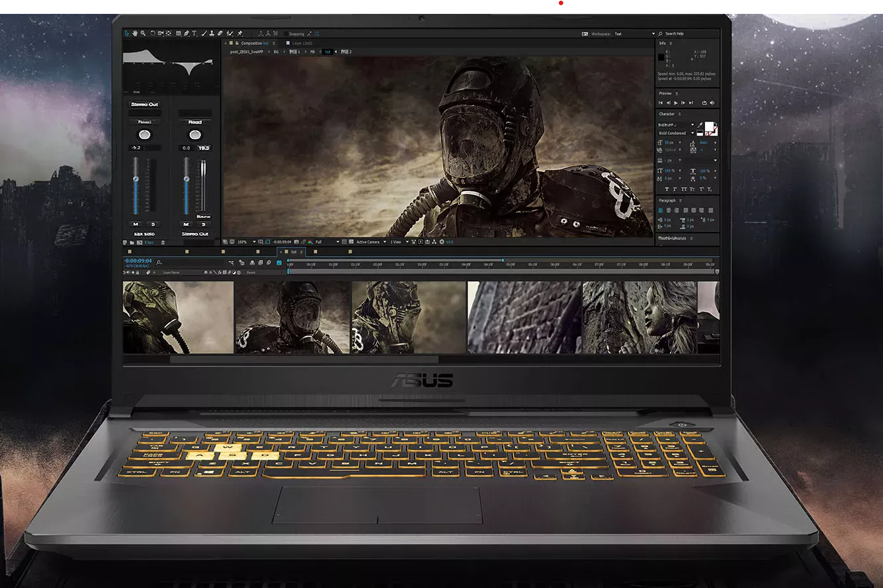This screenshot has height=588, width=883.
Task: Play the composition in Preview panel
Action: (676, 103)
